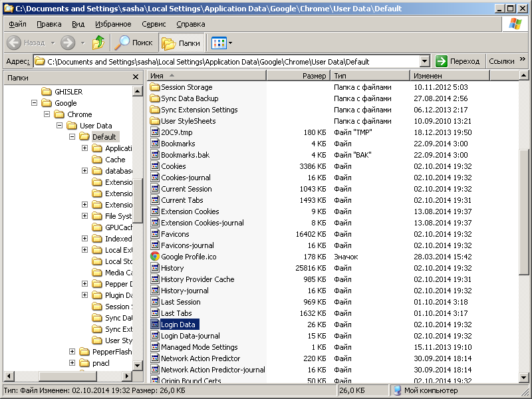This screenshot has width=532, height=399.
Task: Collapse the Chrome tree node
Action: point(47,114)
